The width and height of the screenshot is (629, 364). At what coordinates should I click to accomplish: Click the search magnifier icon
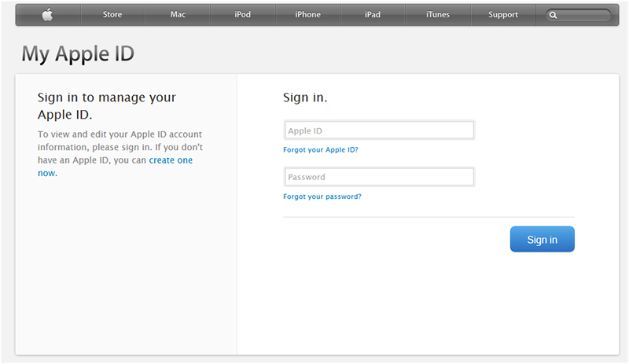[x=553, y=15]
